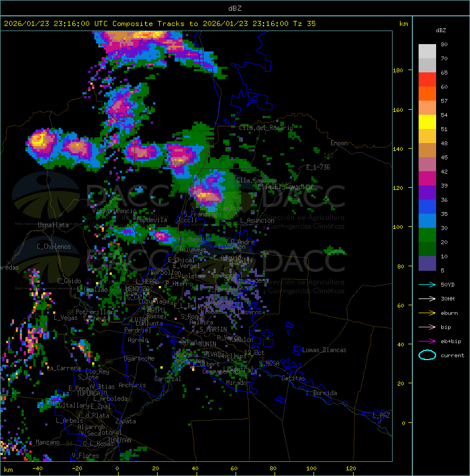Select the purple 39-36 dBZ legend swatch
Image resolution: width=470 pixels, height=476 pixels.
tap(427, 193)
